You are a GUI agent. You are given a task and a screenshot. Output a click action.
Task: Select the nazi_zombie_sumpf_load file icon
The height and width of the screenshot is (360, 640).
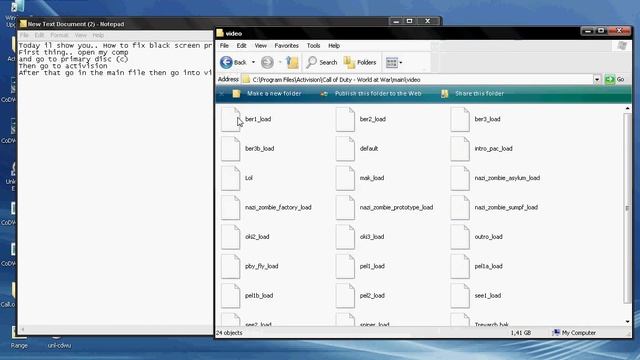click(460, 208)
